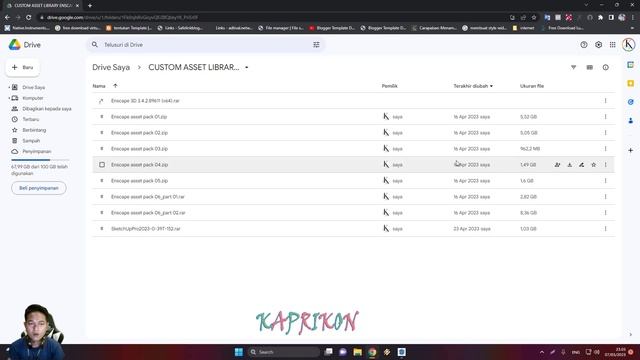This screenshot has width=640, height=360.
Task: Bookmark this page star icon
Action: (x=534, y=18)
